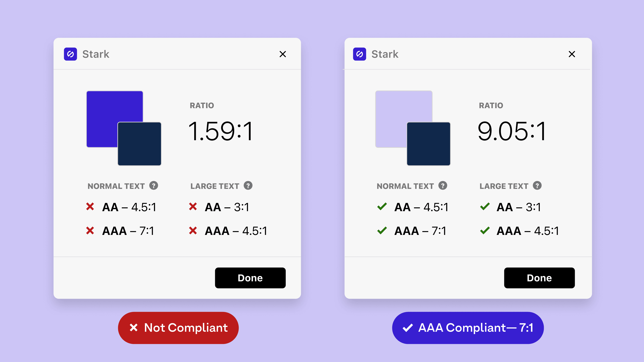The image size is (644, 362).
Task: Close the right Stark panel
Action: pyautogui.click(x=572, y=54)
